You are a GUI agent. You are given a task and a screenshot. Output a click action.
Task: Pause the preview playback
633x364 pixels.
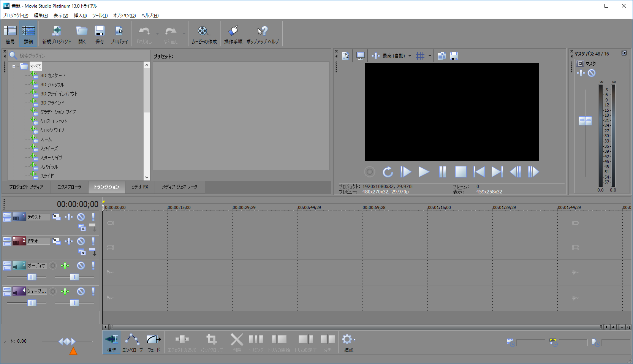pyautogui.click(x=442, y=172)
